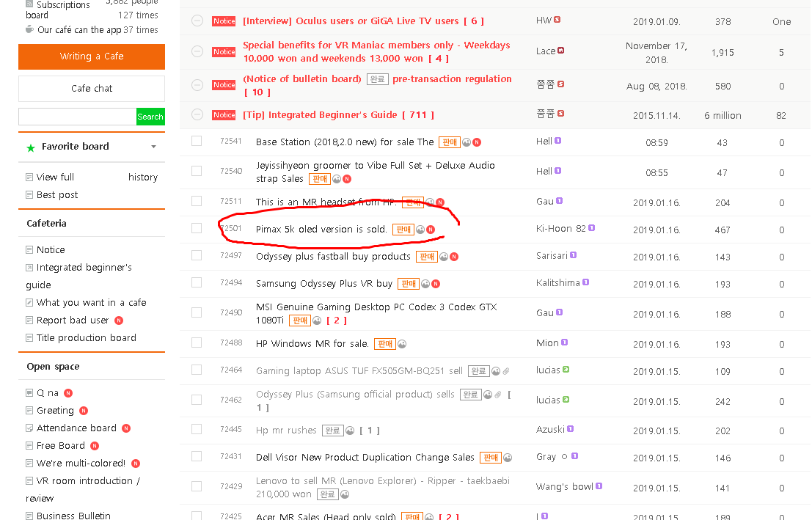Image resolution: width=812 pixels, height=520 pixels.
Task: Collapse the Special benefits notice using minus circle
Action: pos(197,51)
